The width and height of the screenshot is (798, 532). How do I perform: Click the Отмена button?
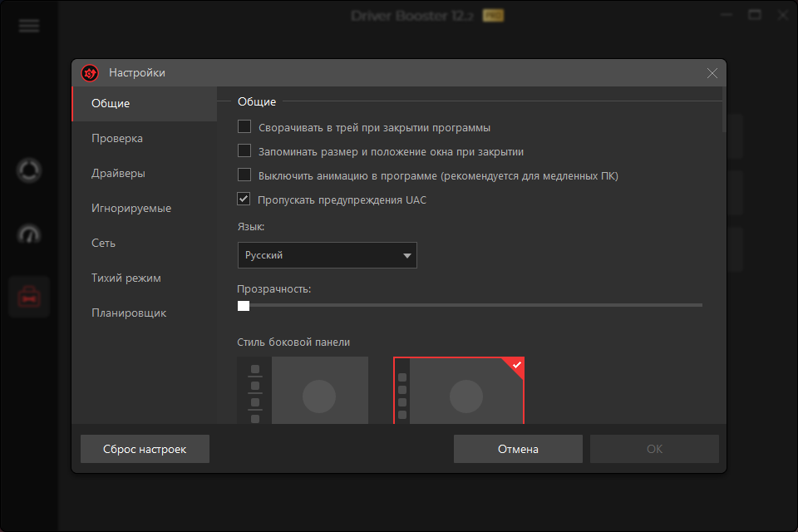tap(518, 449)
